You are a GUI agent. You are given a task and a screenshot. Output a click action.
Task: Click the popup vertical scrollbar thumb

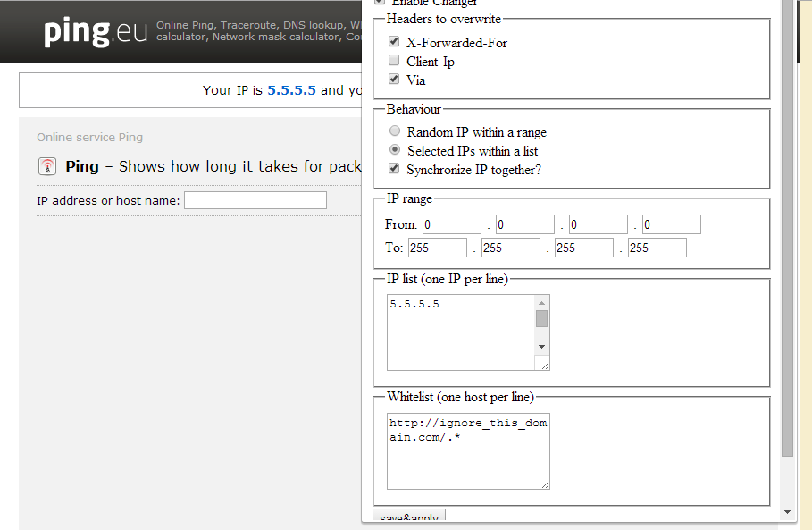pyautogui.click(x=788, y=229)
